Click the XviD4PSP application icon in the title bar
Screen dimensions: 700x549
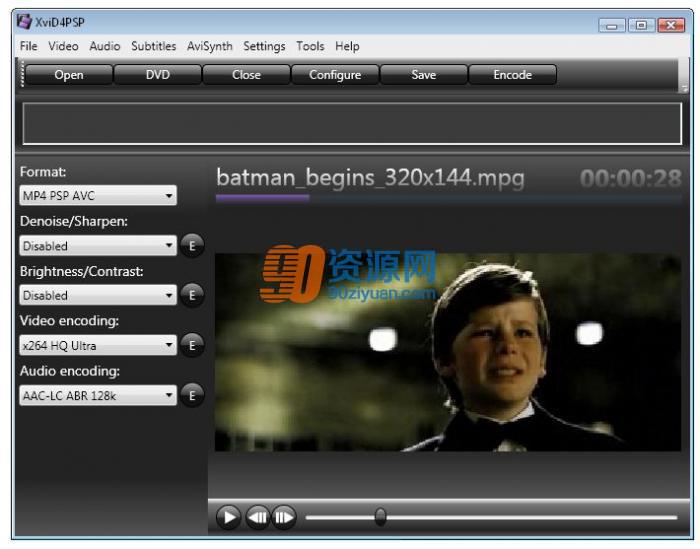(24, 22)
